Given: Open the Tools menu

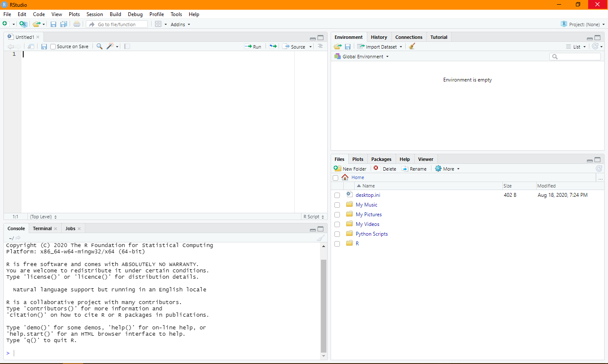Looking at the screenshot, I should pyautogui.click(x=176, y=14).
